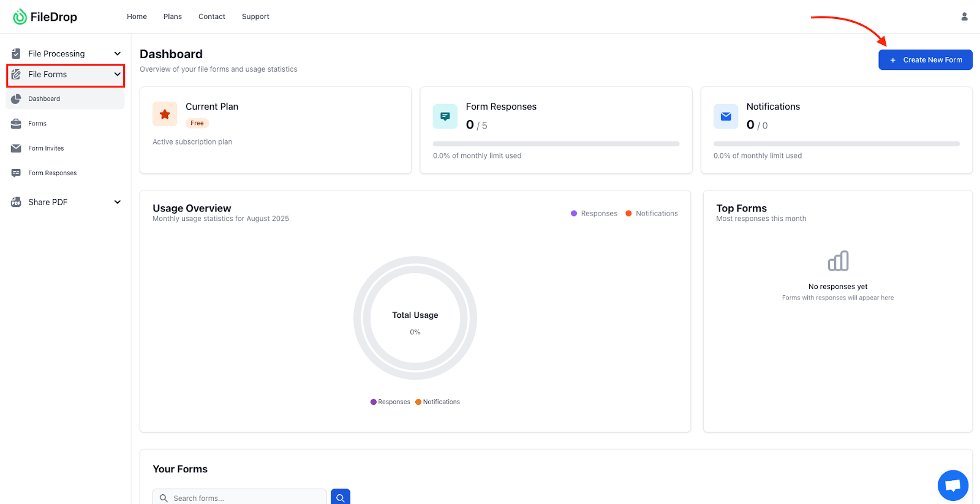Click the 'Usage Overview' heading
980x504 pixels.
tap(192, 208)
